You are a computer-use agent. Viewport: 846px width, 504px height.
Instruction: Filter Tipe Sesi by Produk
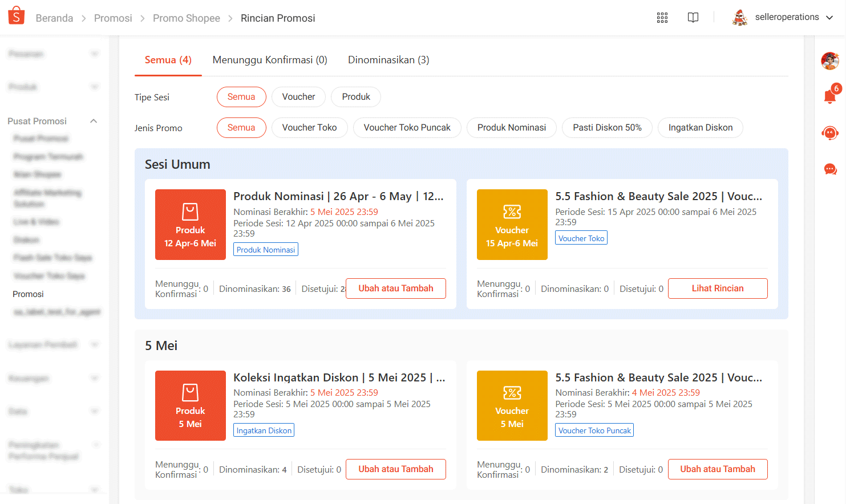[x=356, y=97]
